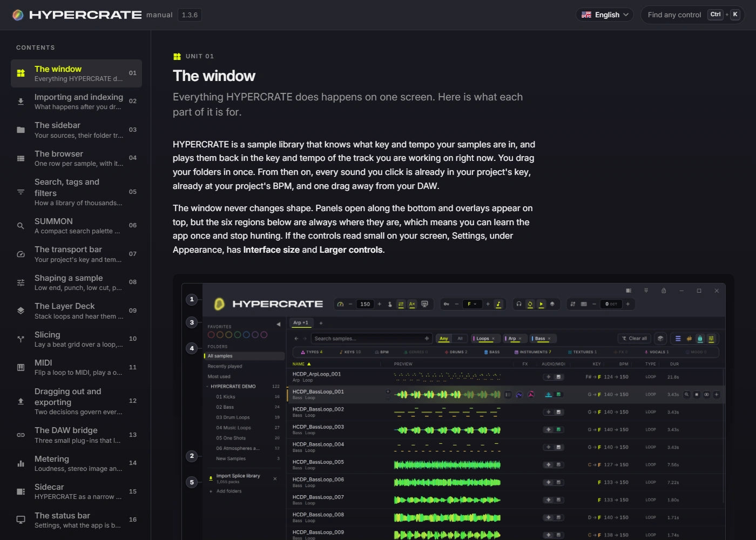This screenshot has width=756, height=540.
Task: Open Importing and indexing in Contents
Action: point(76,102)
